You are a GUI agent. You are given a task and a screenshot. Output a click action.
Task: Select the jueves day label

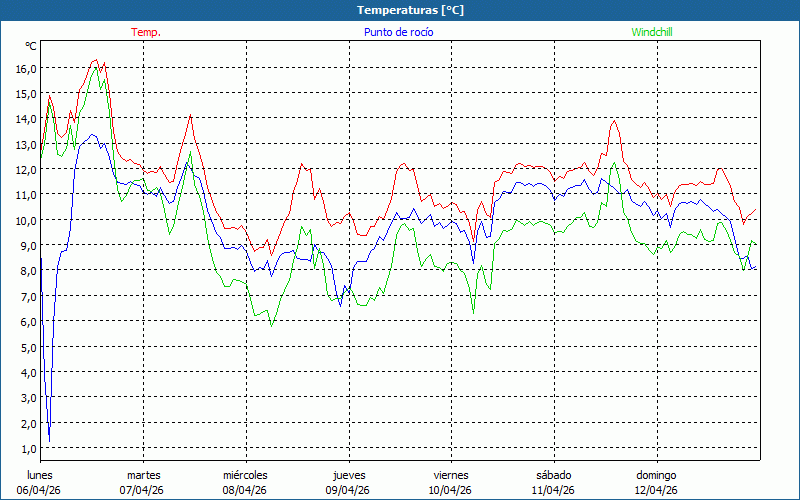pos(348,474)
